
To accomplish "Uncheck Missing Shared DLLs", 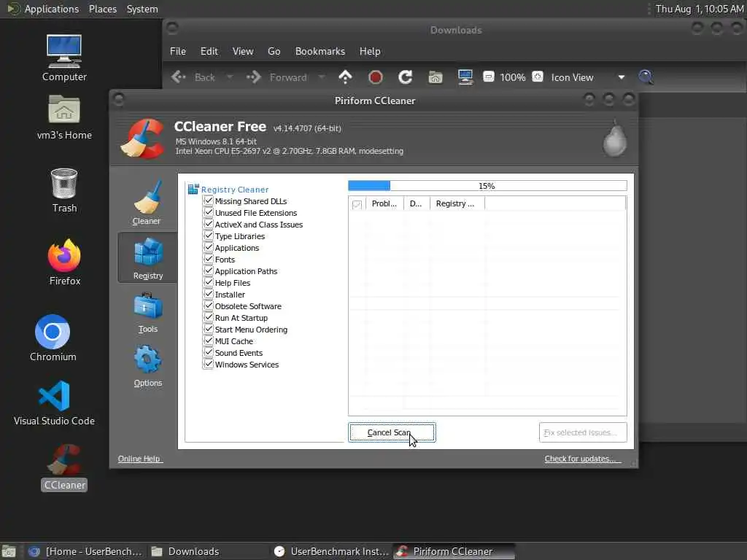I will tap(208, 201).
